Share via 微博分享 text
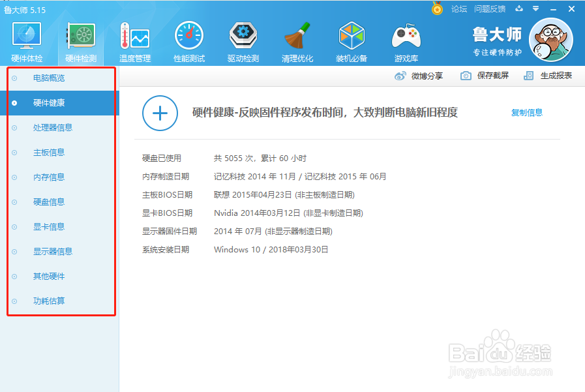The height and width of the screenshot is (392, 585). coord(427,76)
